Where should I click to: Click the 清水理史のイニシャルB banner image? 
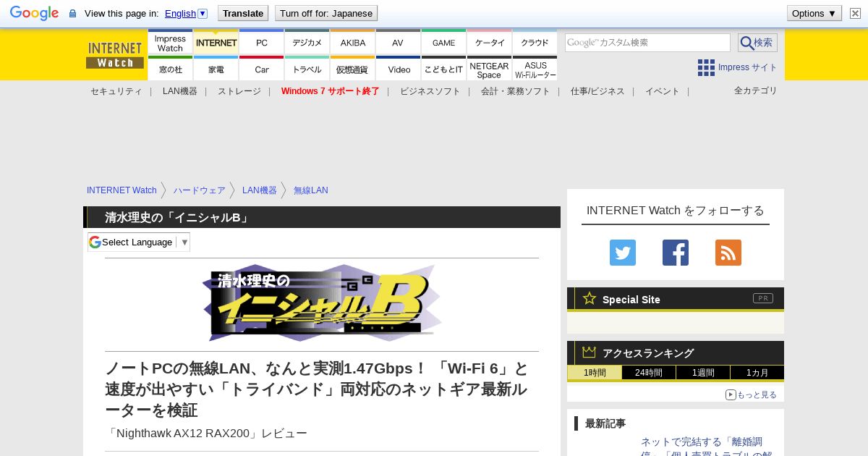tap(322, 303)
